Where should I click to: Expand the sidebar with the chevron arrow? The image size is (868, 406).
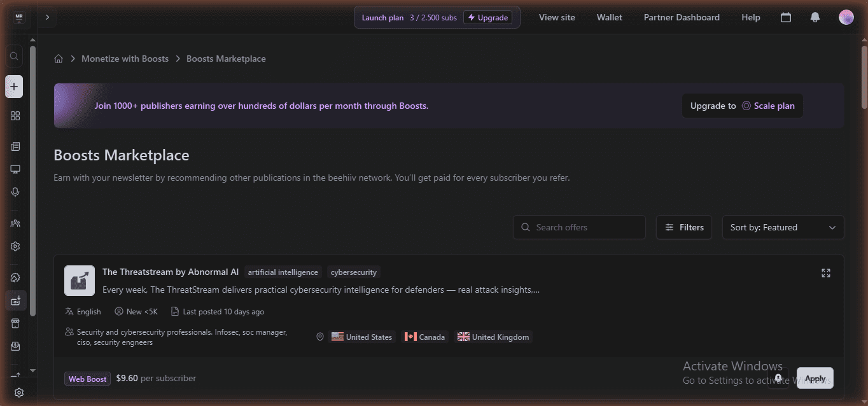point(47,17)
